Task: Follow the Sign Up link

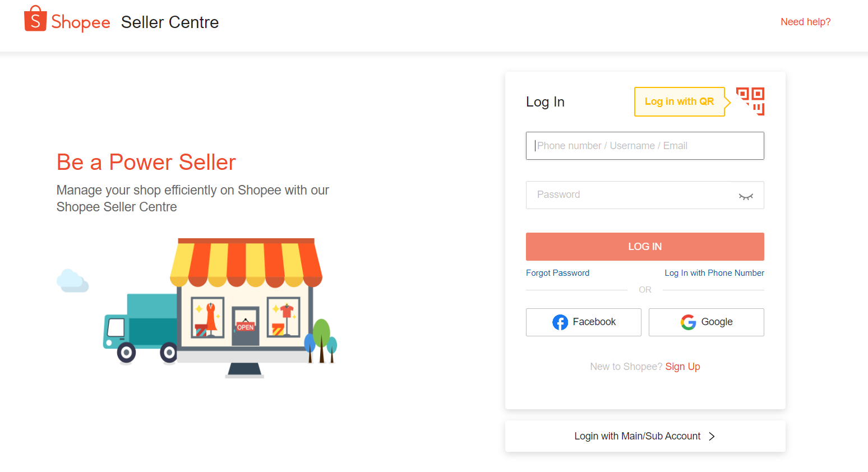Action: (682, 367)
